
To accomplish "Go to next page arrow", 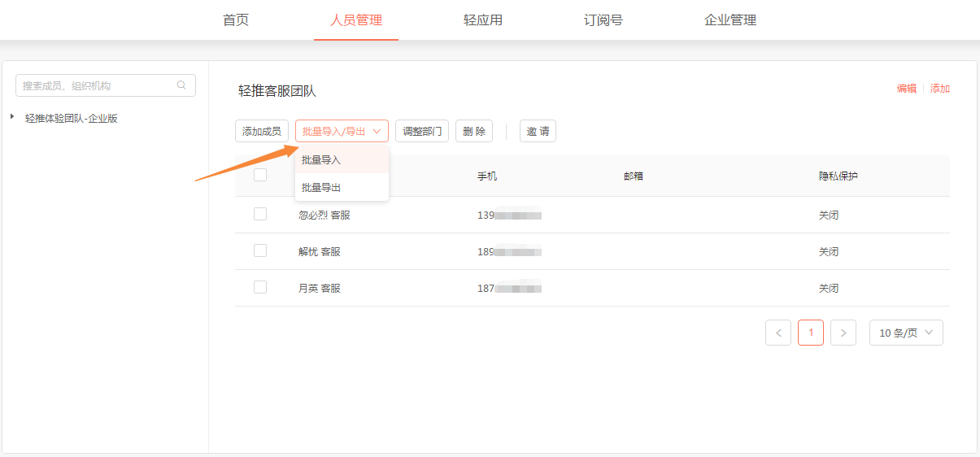I will click(843, 333).
